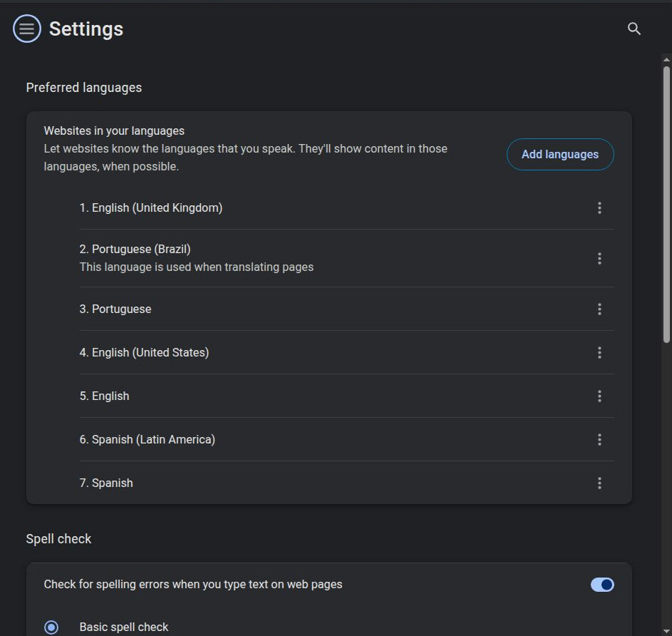Click the Basic spell check label
This screenshot has height=636, width=672.
click(x=124, y=627)
